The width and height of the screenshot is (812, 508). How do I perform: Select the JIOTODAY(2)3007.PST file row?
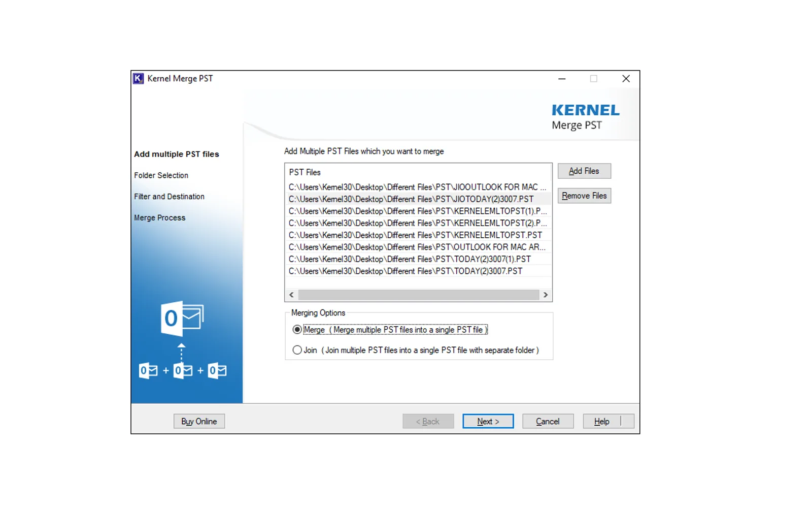click(418, 199)
